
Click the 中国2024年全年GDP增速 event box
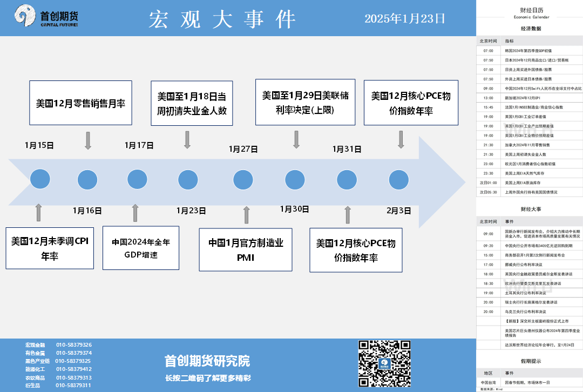pyautogui.click(x=140, y=248)
